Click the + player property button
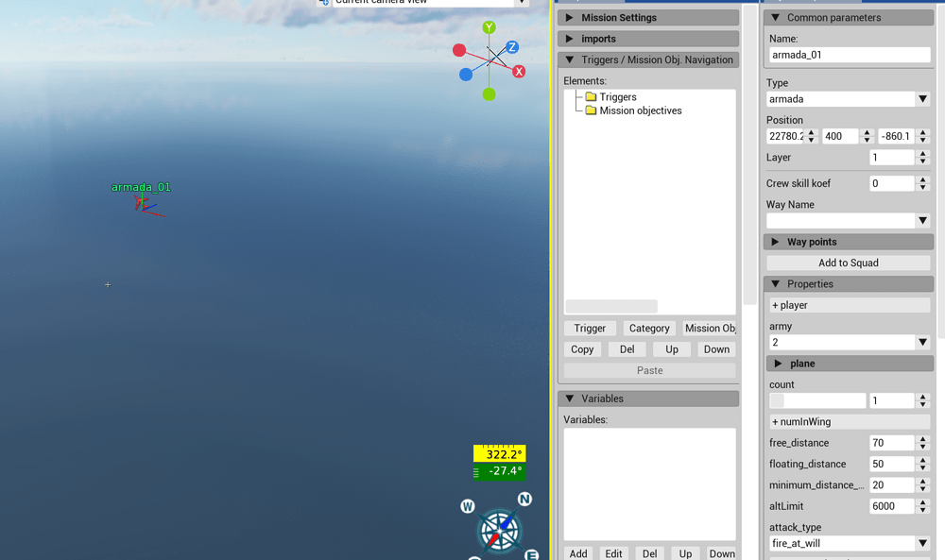Image resolution: width=945 pixels, height=560 pixels. point(850,305)
